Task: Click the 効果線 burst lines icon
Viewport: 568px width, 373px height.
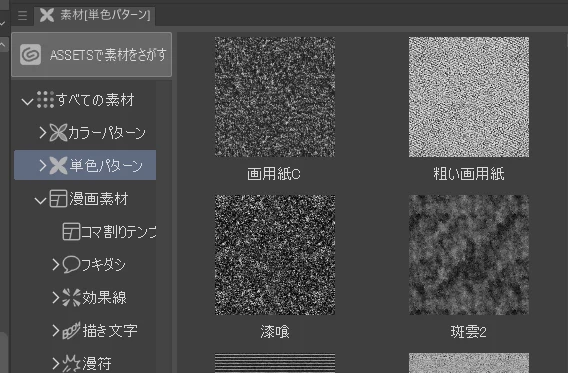Action: pos(71,298)
